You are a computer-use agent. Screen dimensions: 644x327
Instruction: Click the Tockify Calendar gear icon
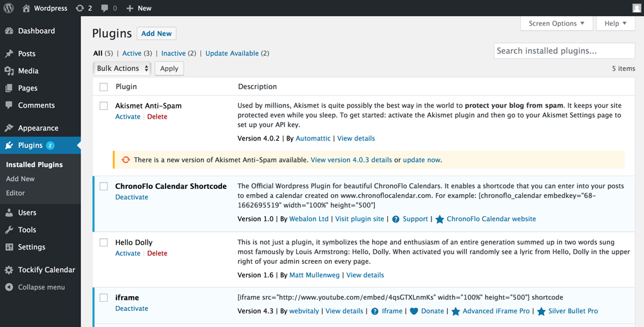(9, 270)
